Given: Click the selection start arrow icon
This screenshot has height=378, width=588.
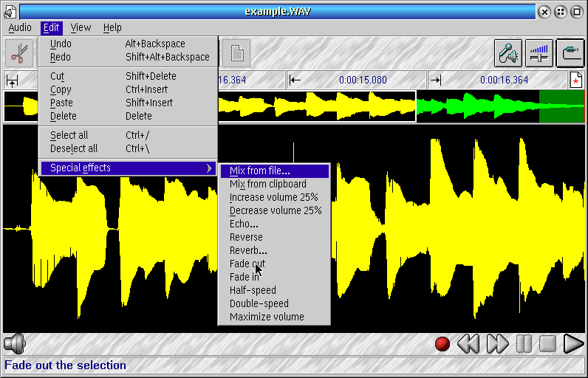Looking at the screenshot, I should point(295,80).
